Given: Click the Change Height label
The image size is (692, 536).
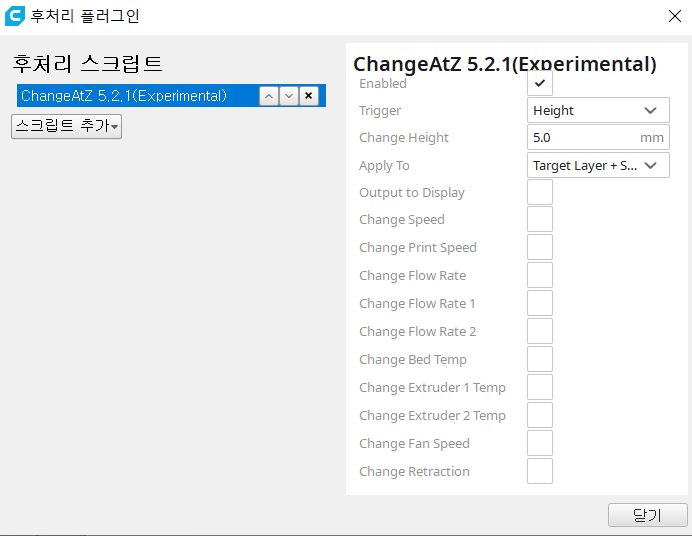Looking at the screenshot, I should coord(404,138).
